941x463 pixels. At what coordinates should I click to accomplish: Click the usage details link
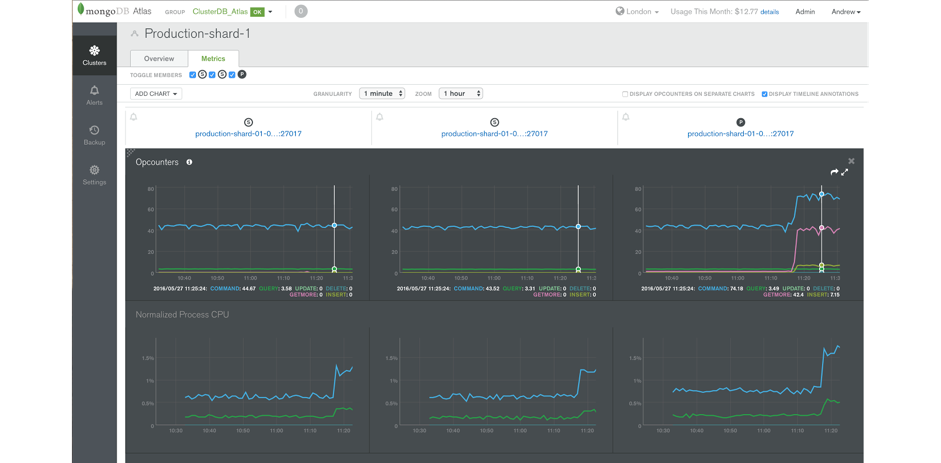769,12
